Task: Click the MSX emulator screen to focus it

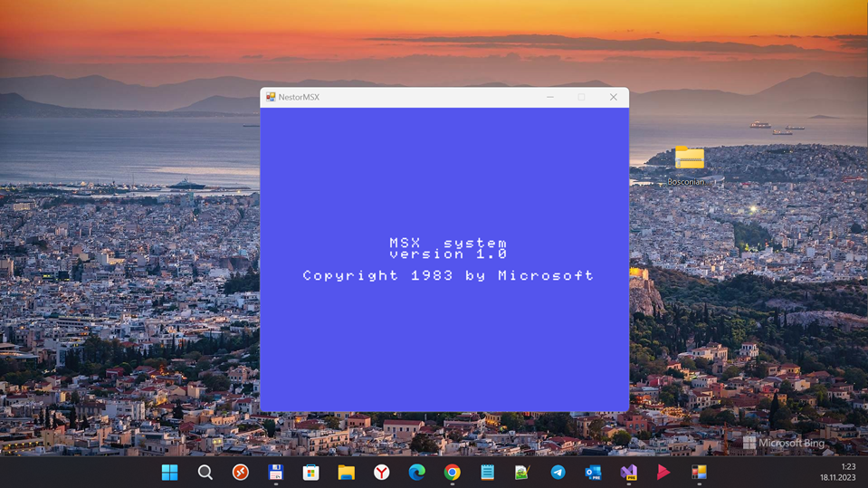Action: (x=444, y=259)
